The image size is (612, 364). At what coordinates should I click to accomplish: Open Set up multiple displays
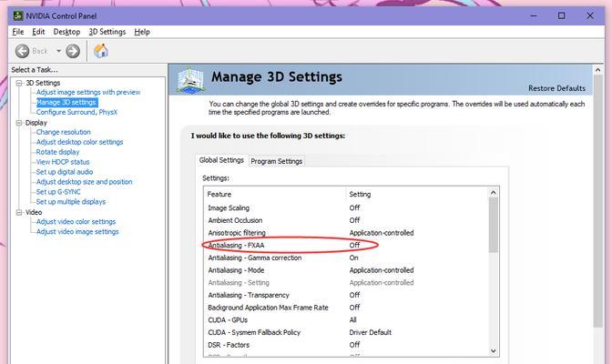tap(71, 202)
